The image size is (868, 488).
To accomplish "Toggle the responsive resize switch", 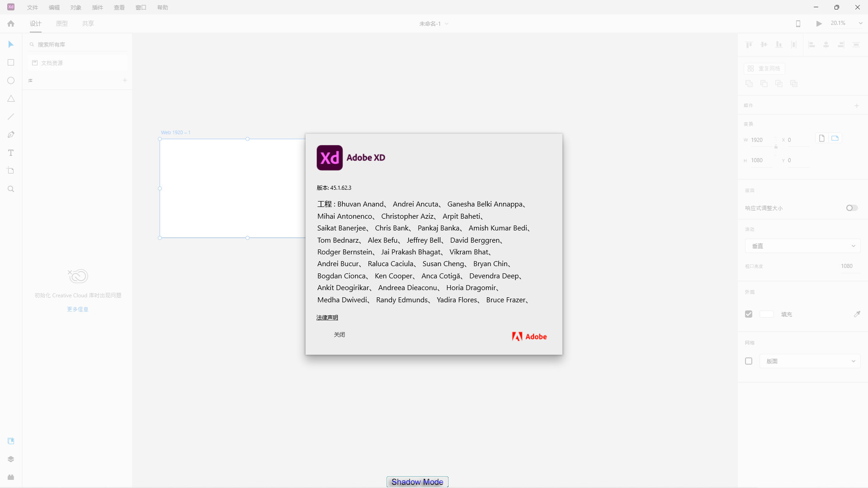I will click(852, 208).
